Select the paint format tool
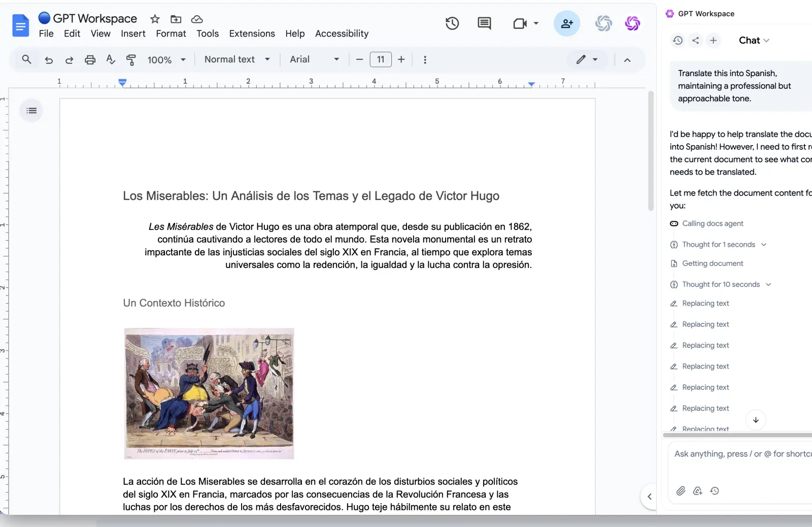The height and width of the screenshot is (527, 812). tap(131, 59)
